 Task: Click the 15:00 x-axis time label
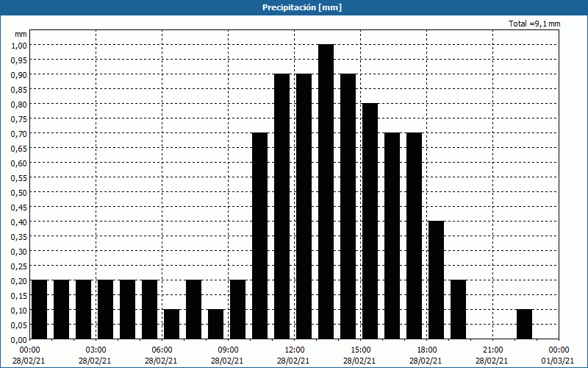coord(360,350)
